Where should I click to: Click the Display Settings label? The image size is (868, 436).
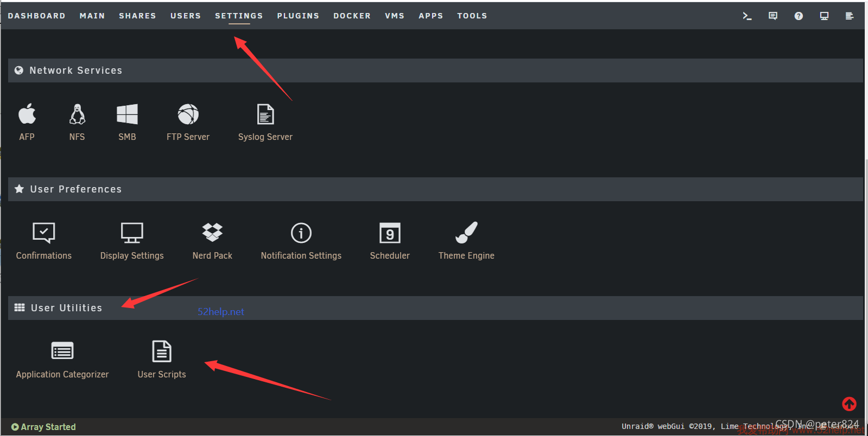pyautogui.click(x=132, y=256)
